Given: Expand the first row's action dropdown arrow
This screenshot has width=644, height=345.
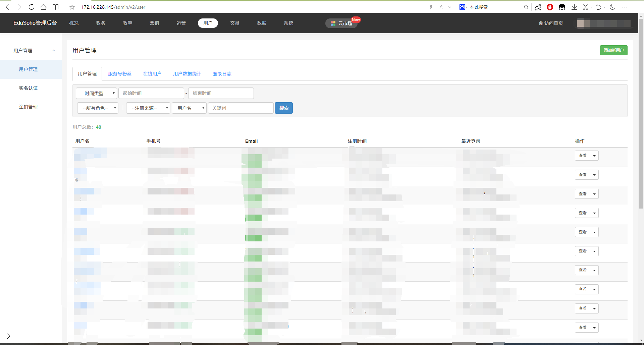Looking at the screenshot, I should pos(594,156).
